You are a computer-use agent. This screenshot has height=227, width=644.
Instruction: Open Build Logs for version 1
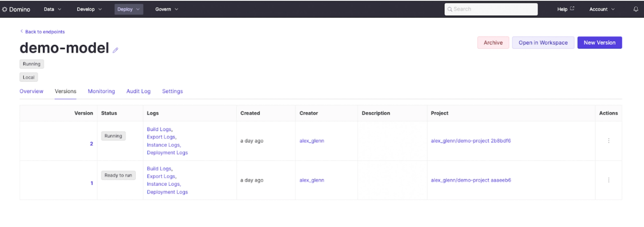[159, 169]
